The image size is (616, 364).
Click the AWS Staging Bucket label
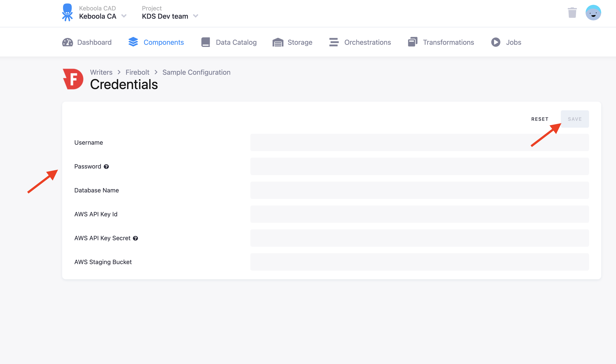[103, 262]
